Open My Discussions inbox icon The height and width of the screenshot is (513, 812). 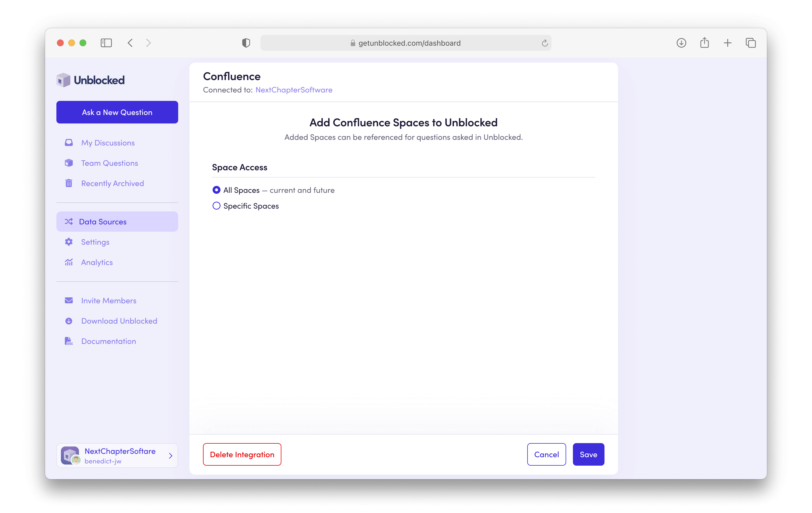click(x=69, y=143)
